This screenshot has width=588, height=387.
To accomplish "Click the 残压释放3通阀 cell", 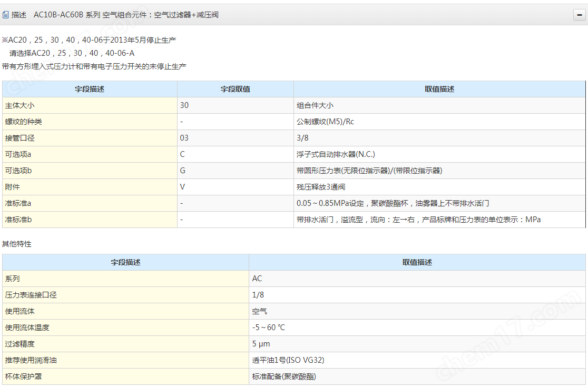I will pos(439,187).
